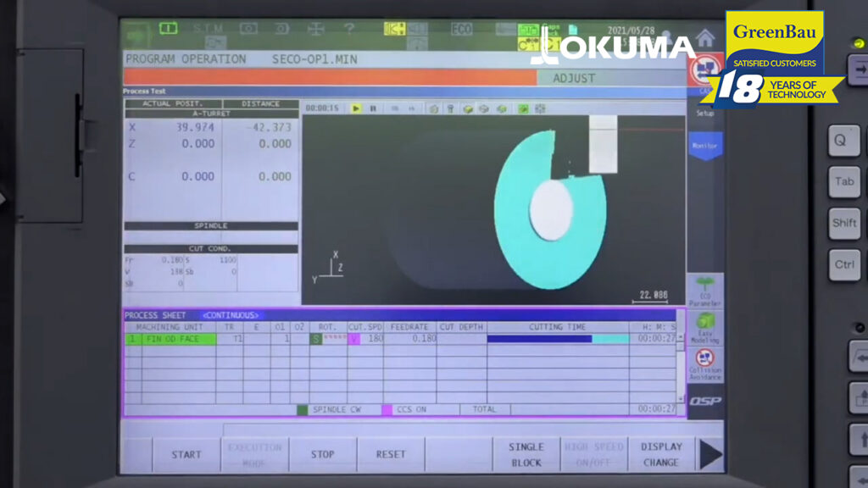Click the Home icon in status bar
Viewport: 868px width, 488px height.
click(707, 37)
